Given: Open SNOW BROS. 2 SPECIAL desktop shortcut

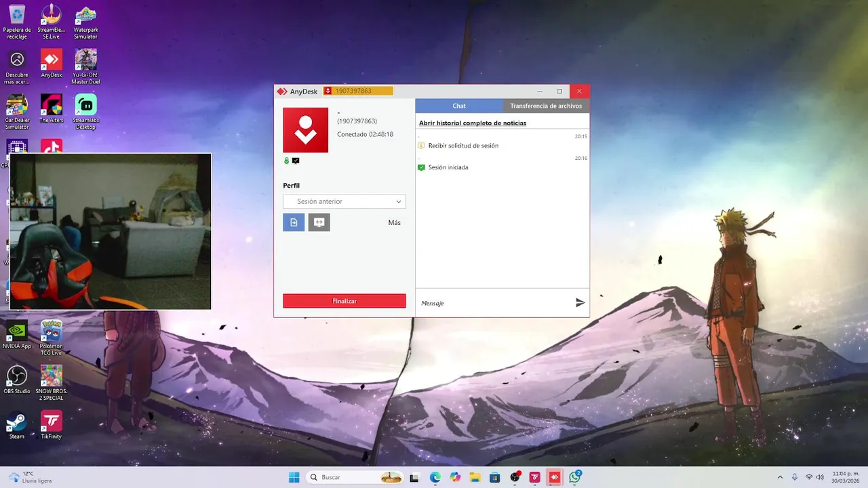Looking at the screenshot, I should click(x=52, y=384).
